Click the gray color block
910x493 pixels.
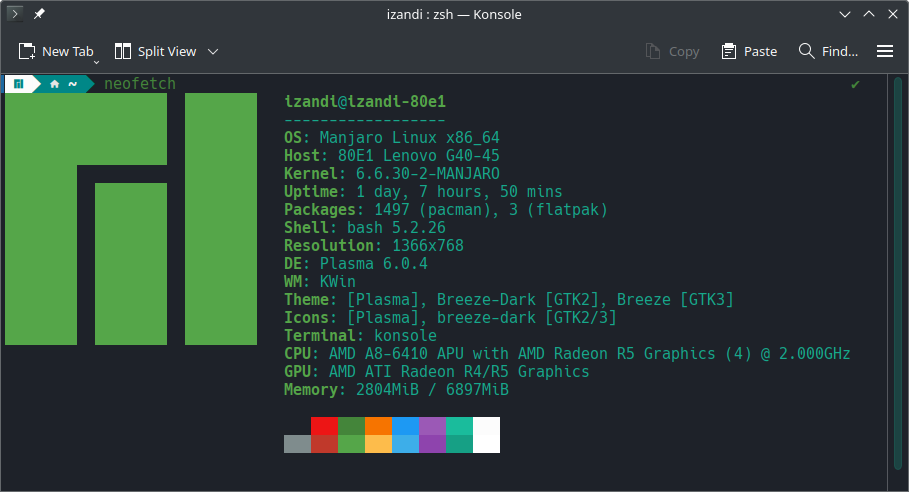[x=297, y=444]
